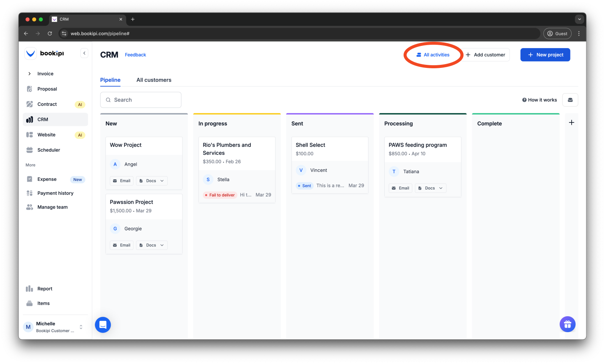Open the gift rewards button
The image size is (605, 364).
(x=567, y=324)
